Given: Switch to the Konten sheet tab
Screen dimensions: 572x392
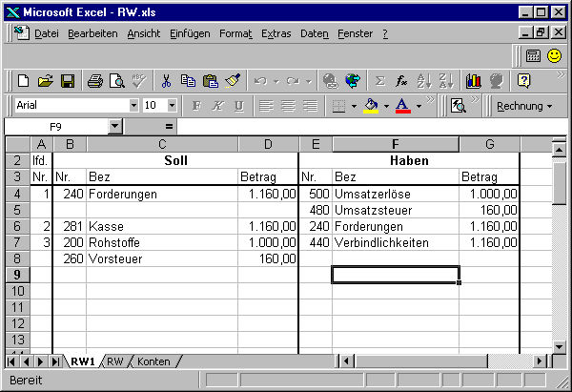Looking at the screenshot, I should coord(153,361).
